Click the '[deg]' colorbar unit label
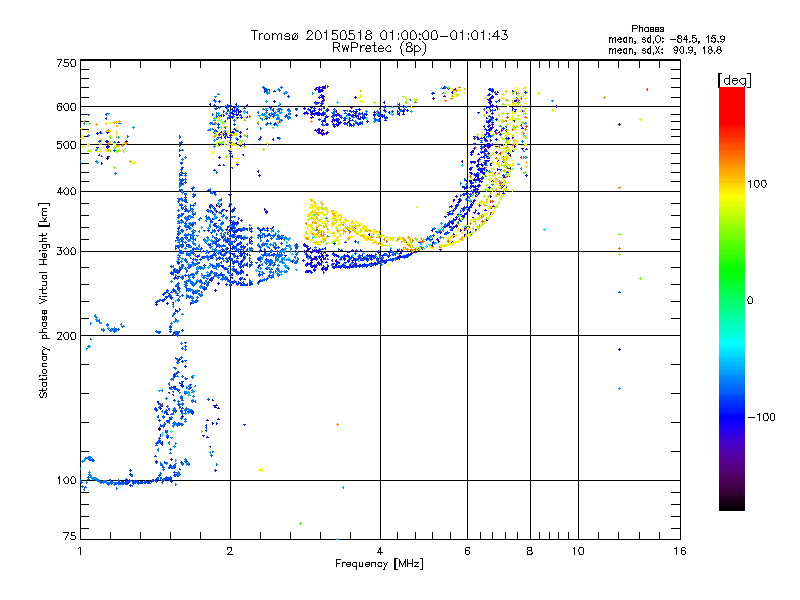This screenshot has width=800, height=600. (734, 80)
